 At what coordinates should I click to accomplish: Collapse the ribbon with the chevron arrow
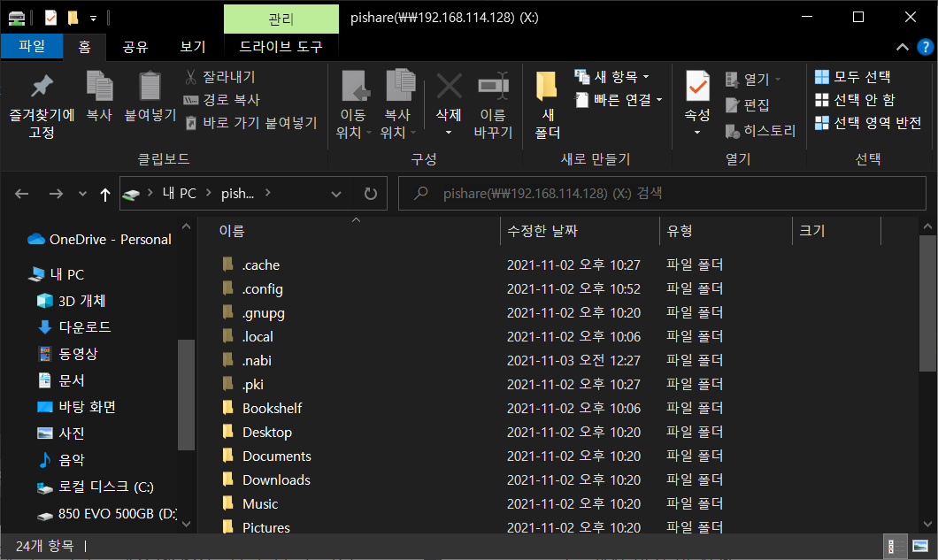tap(903, 47)
